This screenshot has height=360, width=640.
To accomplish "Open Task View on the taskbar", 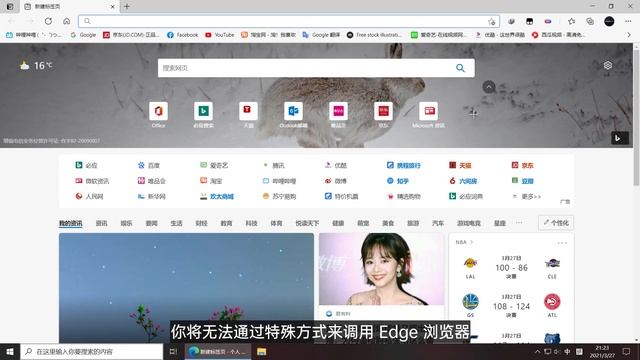I will coord(173,351).
